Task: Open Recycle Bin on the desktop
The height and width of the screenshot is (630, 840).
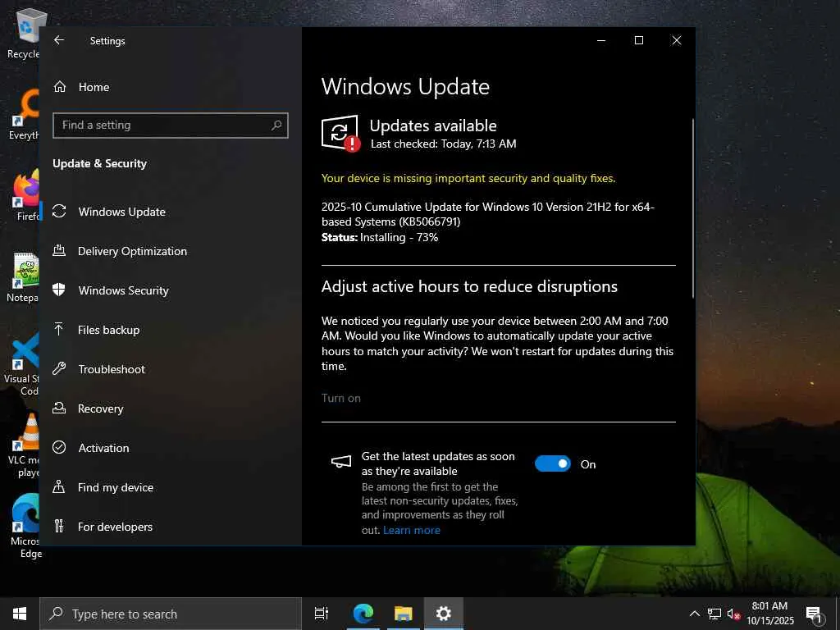Action: pyautogui.click(x=24, y=33)
